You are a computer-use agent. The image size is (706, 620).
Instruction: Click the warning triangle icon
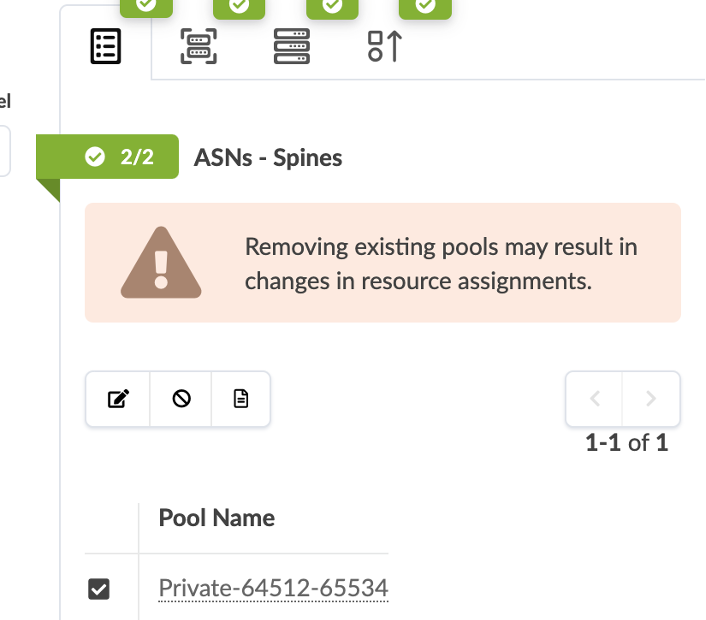coord(161,263)
